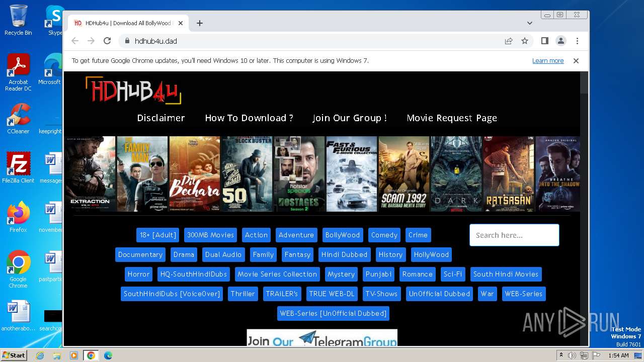Open Microsoft Edge from the taskbar

108,355
